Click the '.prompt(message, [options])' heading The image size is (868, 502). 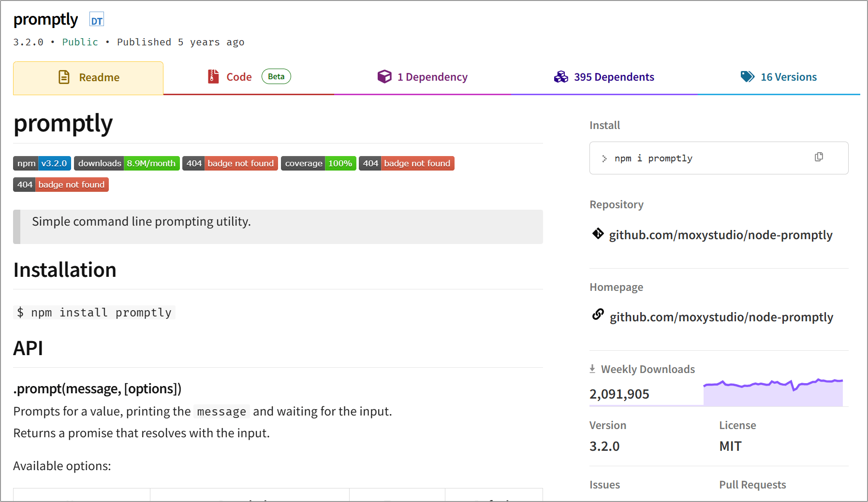coord(97,388)
